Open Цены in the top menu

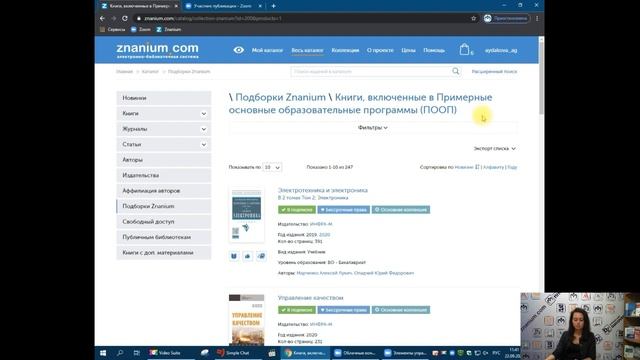[408, 50]
